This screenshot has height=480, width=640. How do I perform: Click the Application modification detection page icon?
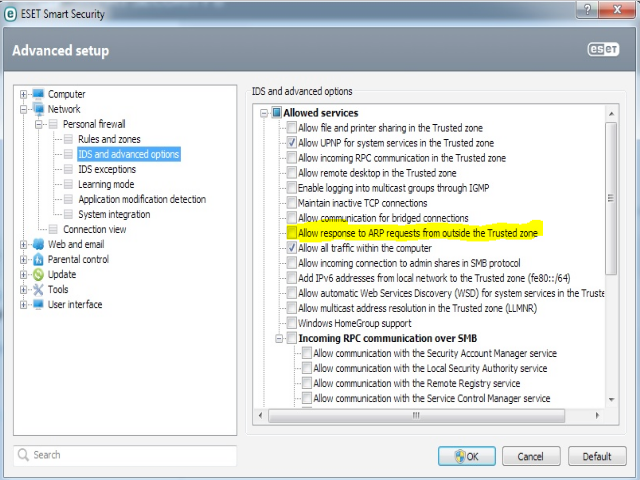68,199
